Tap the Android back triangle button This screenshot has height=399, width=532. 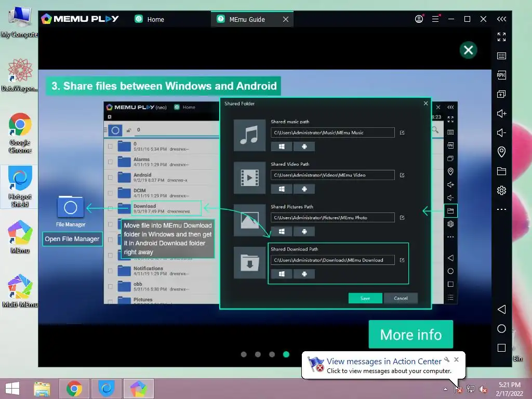(x=501, y=309)
